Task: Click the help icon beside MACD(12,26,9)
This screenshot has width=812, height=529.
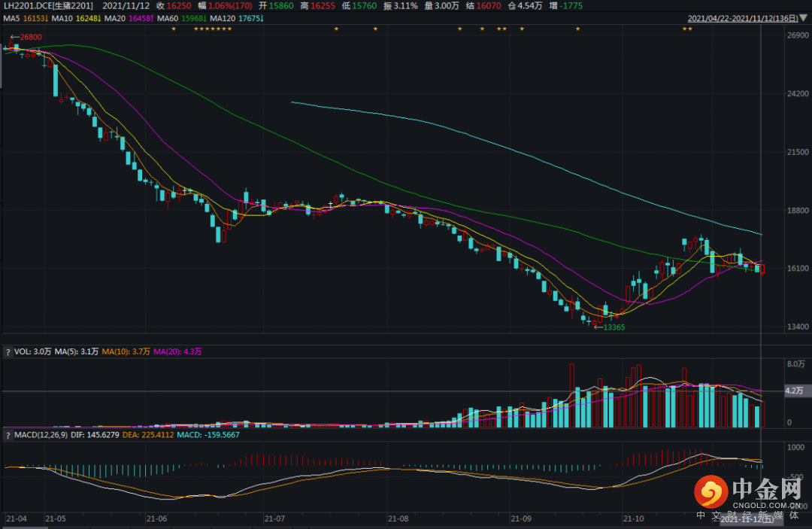Action: pos(8,435)
